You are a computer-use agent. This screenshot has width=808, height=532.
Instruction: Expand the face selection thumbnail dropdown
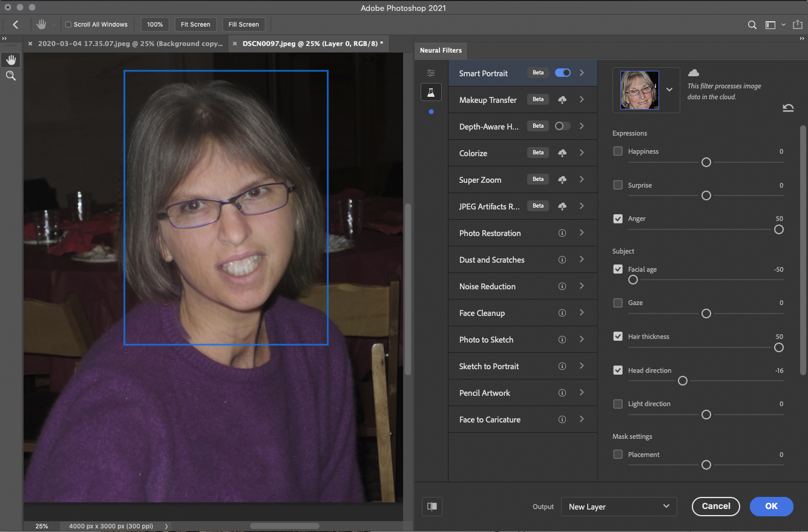669,90
